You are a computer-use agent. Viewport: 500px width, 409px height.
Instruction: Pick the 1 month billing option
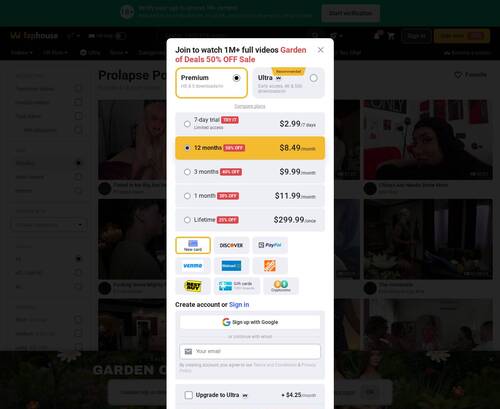(250, 196)
